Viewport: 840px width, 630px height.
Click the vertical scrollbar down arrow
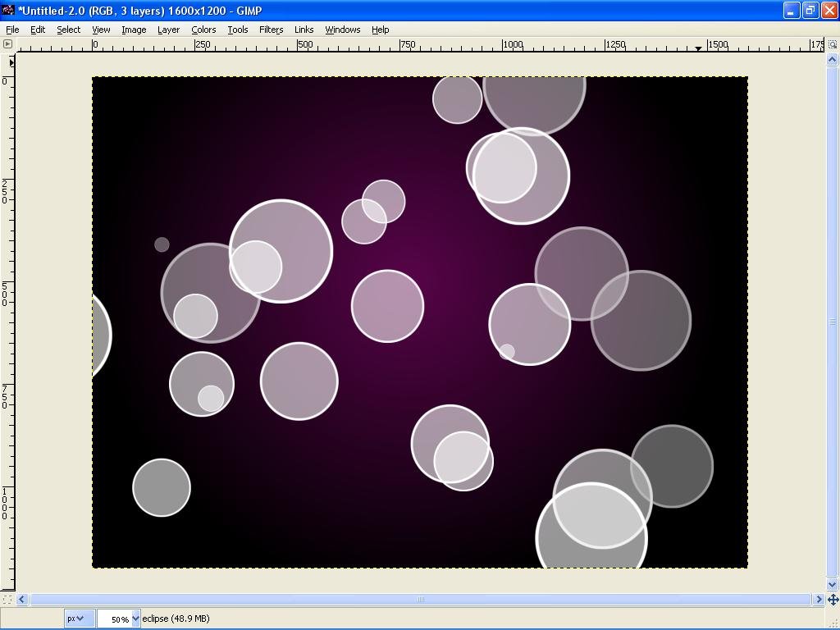(x=833, y=584)
